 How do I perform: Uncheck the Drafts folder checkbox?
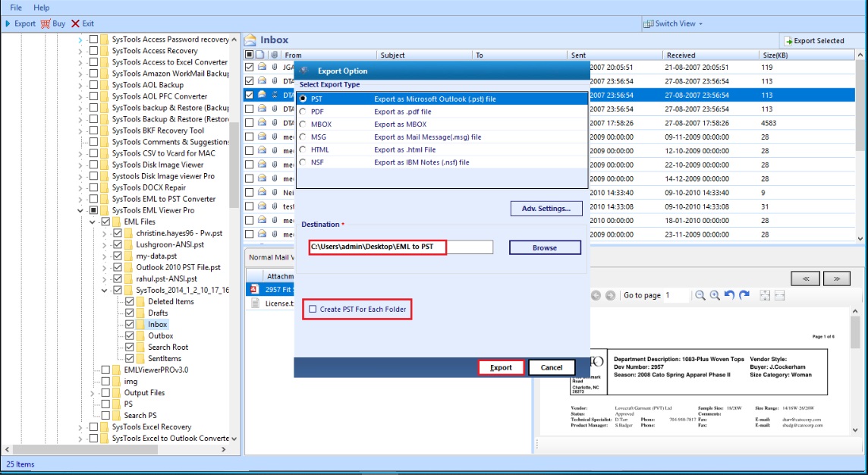(x=130, y=313)
